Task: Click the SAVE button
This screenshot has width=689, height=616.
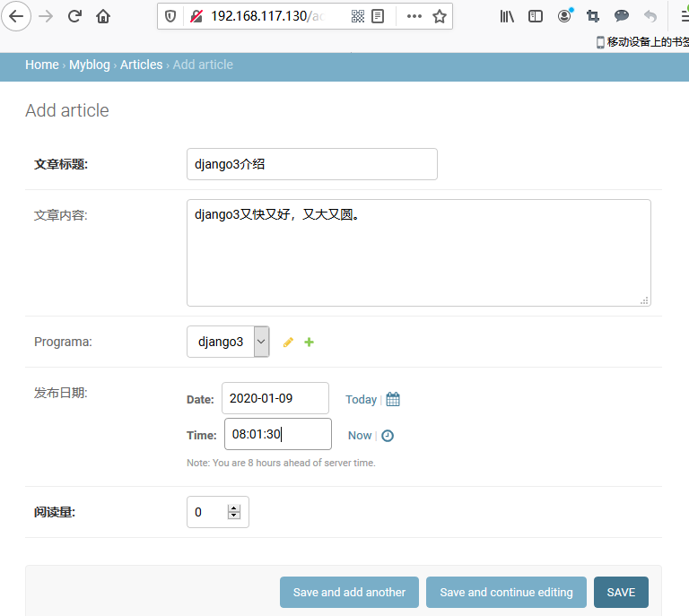Action: pyautogui.click(x=621, y=593)
